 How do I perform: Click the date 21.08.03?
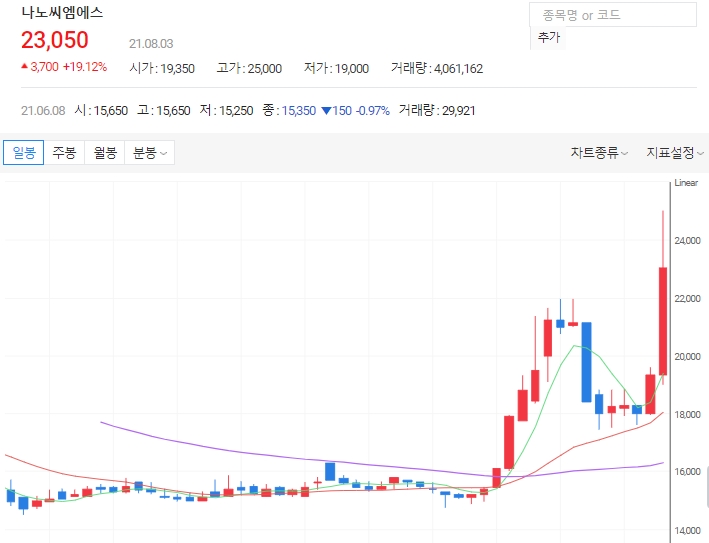(x=151, y=44)
